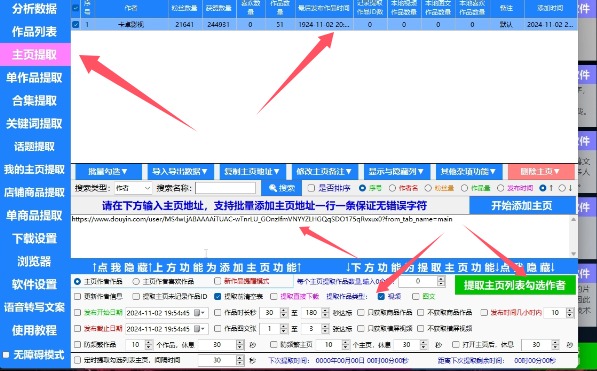Select ascending sort arrow radio
The width and height of the screenshot is (597, 371).
click(x=543, y=188)
